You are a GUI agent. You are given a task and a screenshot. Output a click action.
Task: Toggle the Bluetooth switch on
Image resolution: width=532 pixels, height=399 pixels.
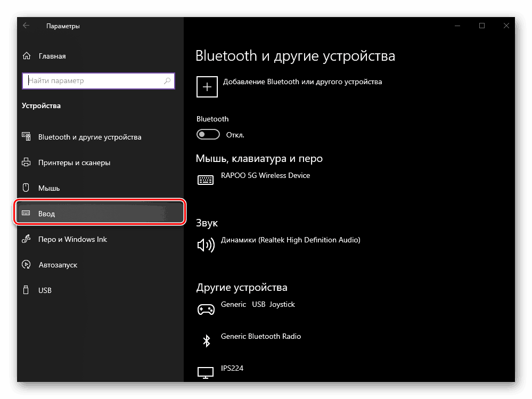click(208, 134)
